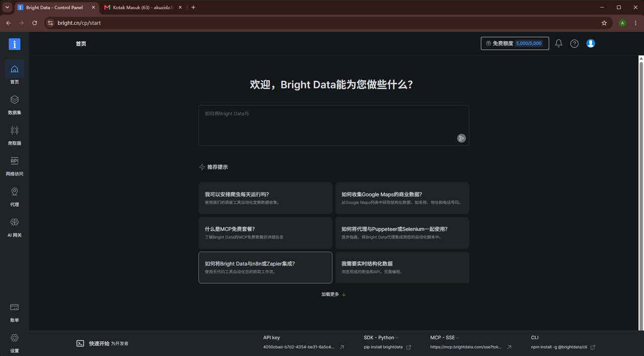Click into the Bright Data prompt textbox
Viewport: 644px width, 356px height.
pos(334,125)
